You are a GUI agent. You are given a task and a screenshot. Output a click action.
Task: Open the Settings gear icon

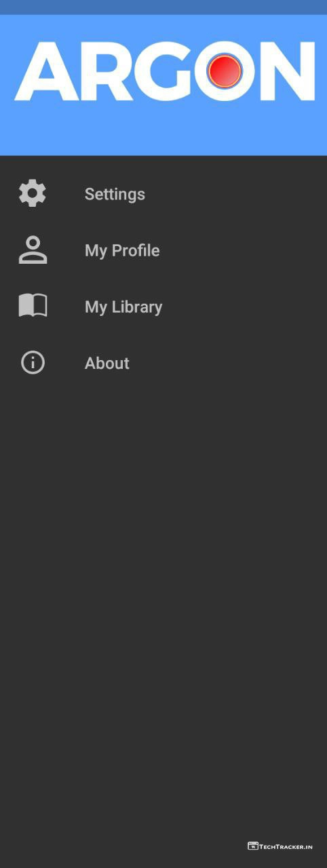click(x=33, y=194)
